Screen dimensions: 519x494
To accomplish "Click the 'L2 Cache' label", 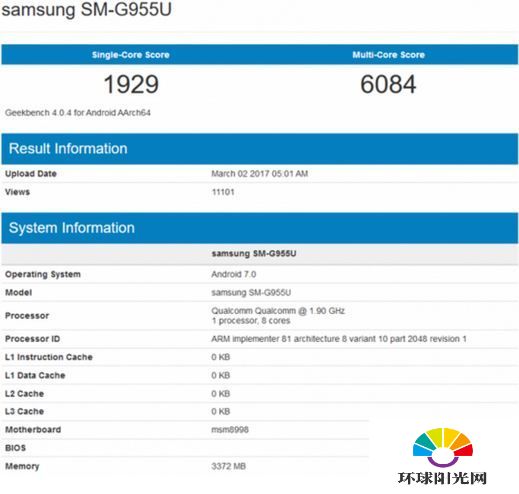I will (x=24, y=394).
